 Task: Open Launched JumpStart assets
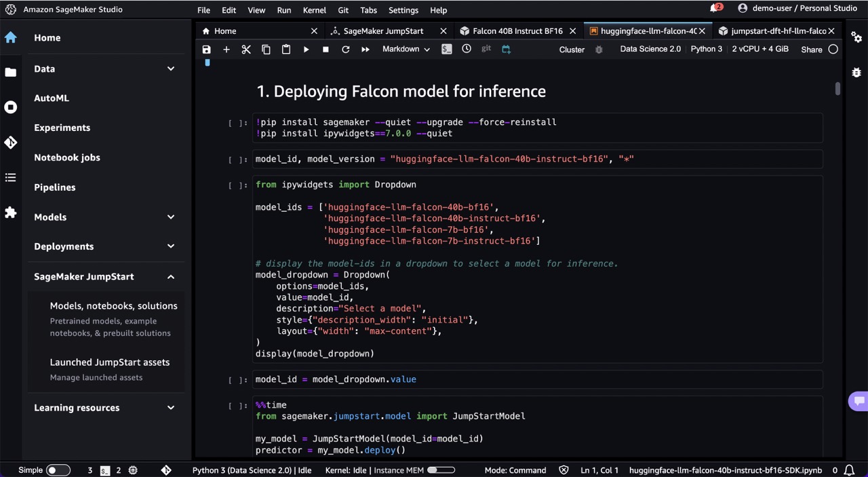[110, 362]
